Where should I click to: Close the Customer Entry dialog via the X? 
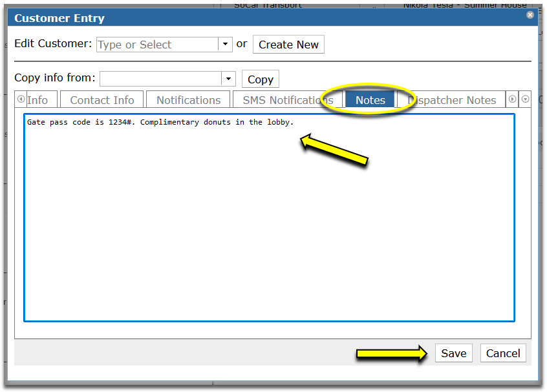(x=530, y=15)
